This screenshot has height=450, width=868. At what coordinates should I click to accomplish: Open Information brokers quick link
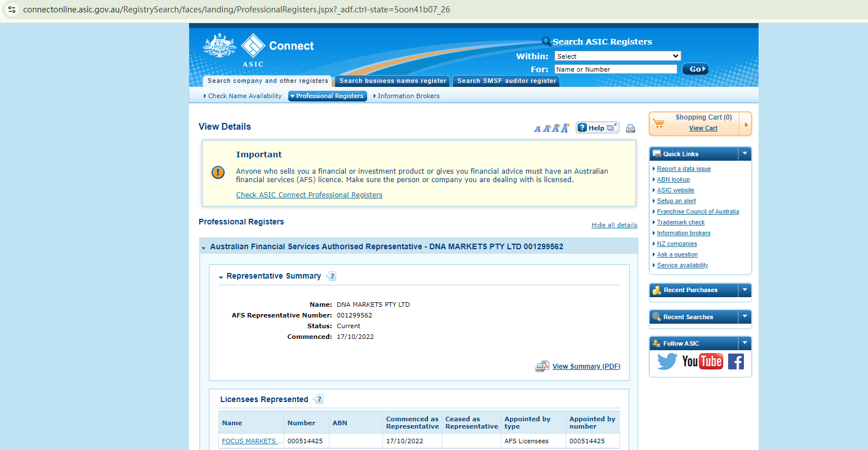(684, 233)
